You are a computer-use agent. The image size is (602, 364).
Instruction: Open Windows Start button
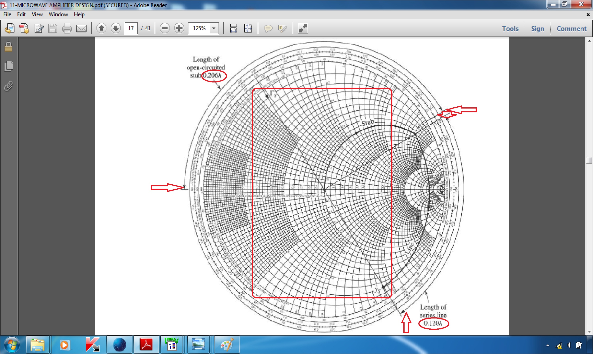(x=12, y=345)
